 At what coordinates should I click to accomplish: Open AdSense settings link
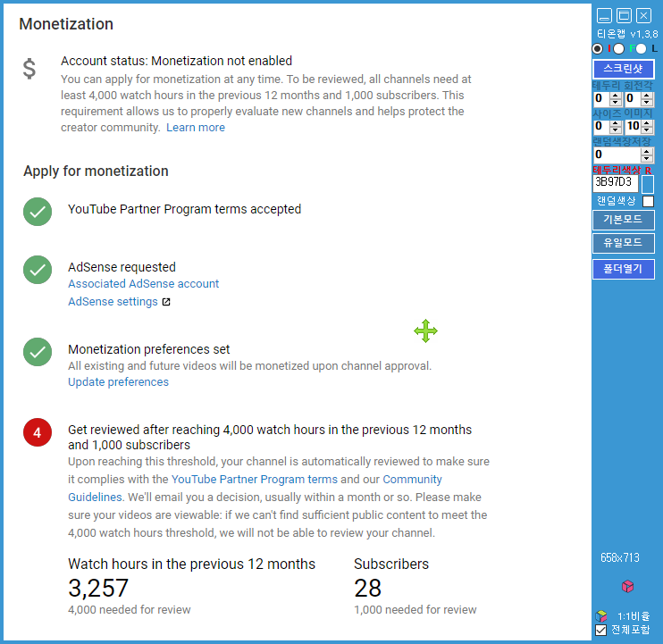(x=113, y=302)
